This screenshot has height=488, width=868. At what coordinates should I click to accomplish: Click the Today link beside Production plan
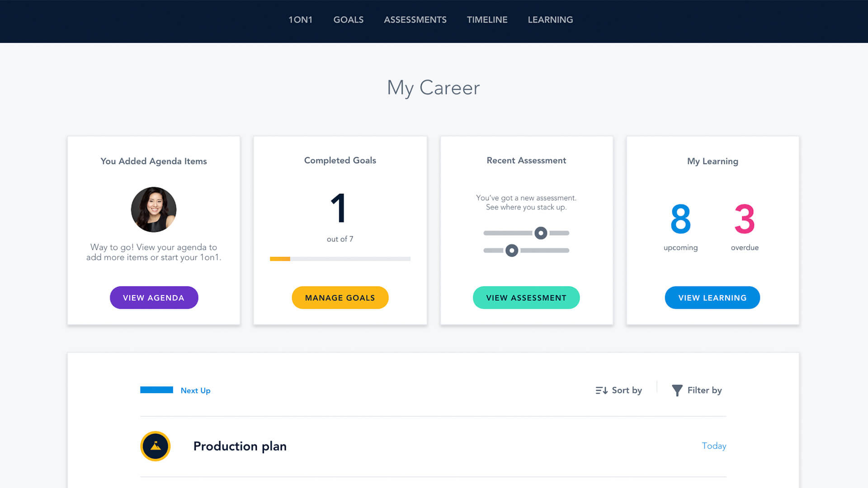[713, 446]
